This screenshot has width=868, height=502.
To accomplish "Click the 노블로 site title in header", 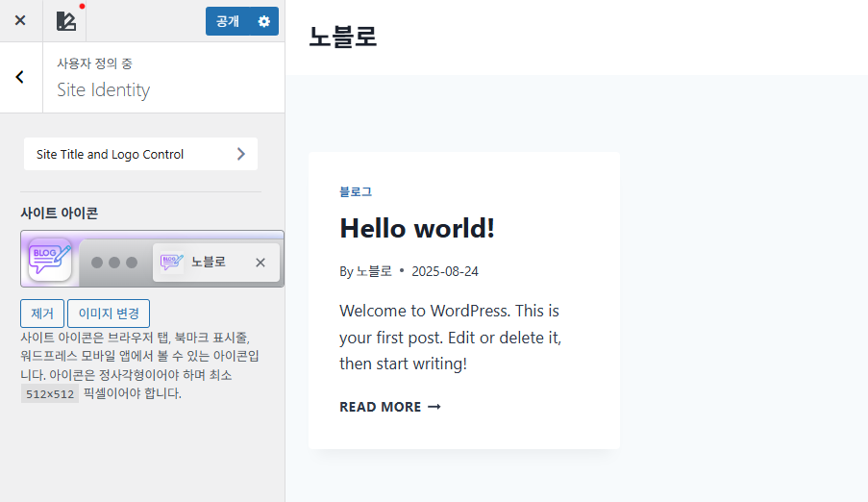I will tap(342, 37).
